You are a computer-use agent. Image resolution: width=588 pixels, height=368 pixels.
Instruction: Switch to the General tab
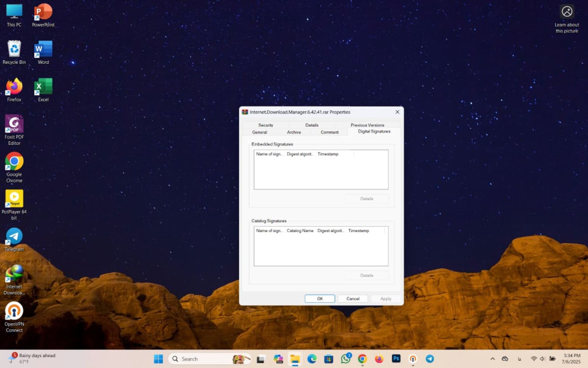click(259, 132)
